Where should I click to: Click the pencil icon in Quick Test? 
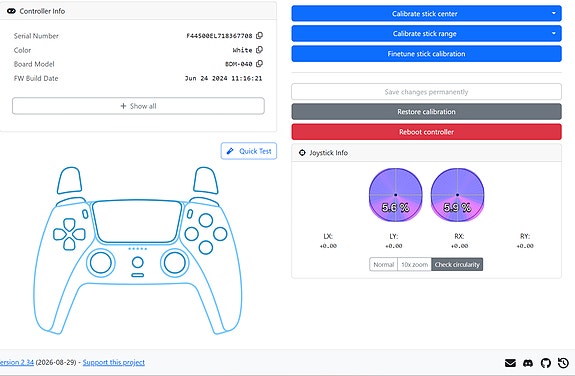(x=230, y=151)
